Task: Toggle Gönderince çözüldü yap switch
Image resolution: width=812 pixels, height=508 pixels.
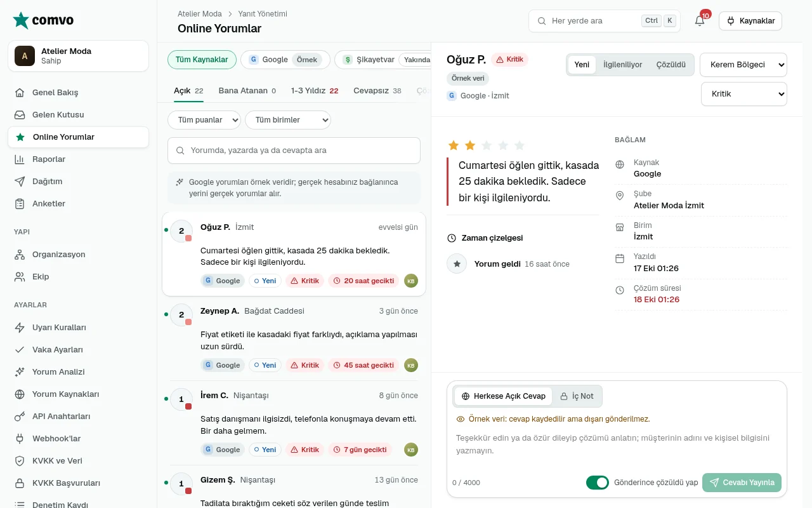Action: click(x=597, y=483)
